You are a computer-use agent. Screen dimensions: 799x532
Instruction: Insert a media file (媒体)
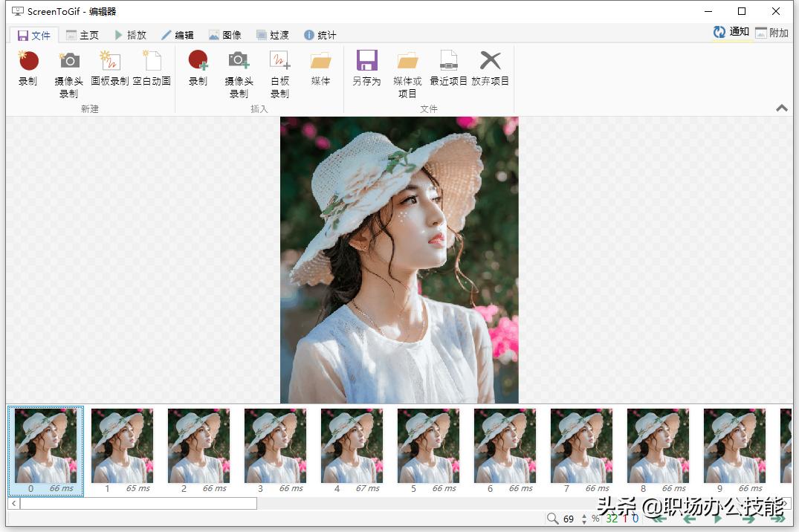320,71
